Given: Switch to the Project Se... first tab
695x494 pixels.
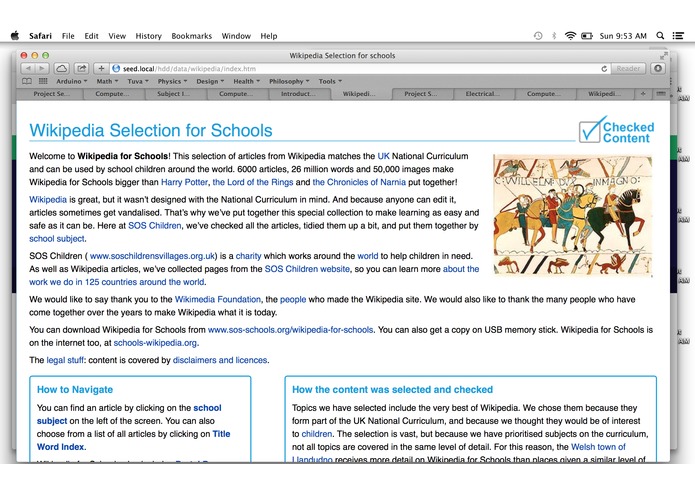Looking at the screenshot, I should (52, 94).
